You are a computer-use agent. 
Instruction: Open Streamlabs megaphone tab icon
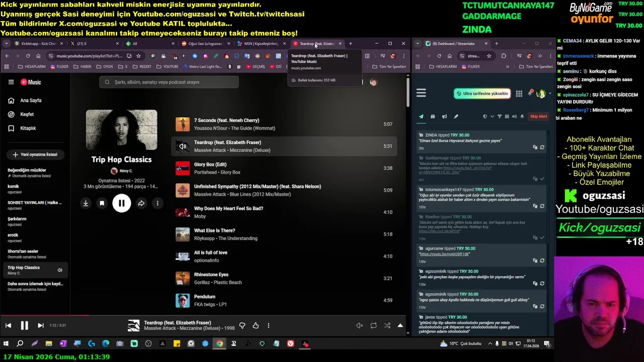point(444,117)
